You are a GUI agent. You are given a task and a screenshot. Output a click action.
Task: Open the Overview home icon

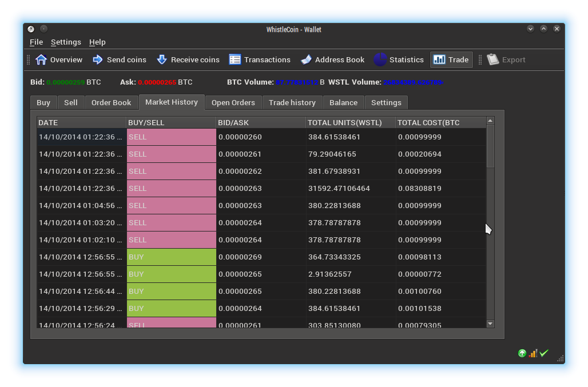[x=41, y=59]
